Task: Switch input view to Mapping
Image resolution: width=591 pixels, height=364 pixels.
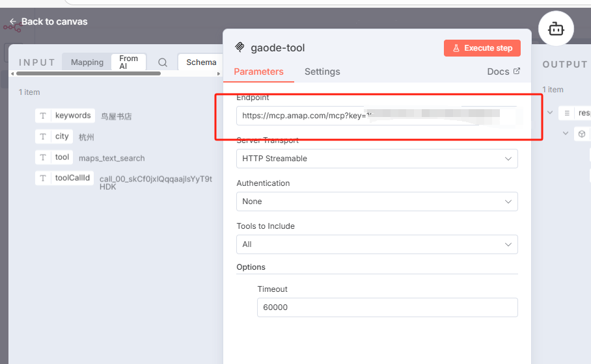Action: coord(87,62)
